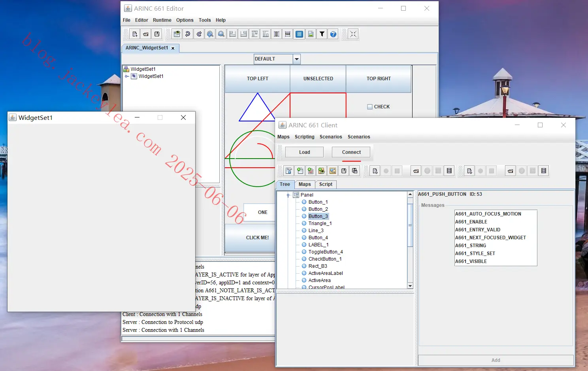Tick the CHECK checkbox in the Editor preview
The image size is (588, 371).
(x=370, y=107)
